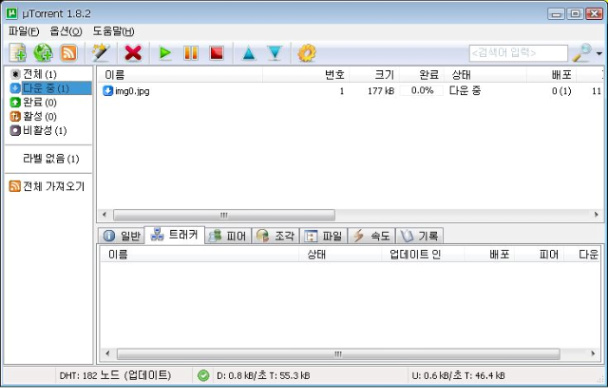Screen dimensions: 608x388
Task: Select the img0.jpg torrent row
Action: point(351,91)
